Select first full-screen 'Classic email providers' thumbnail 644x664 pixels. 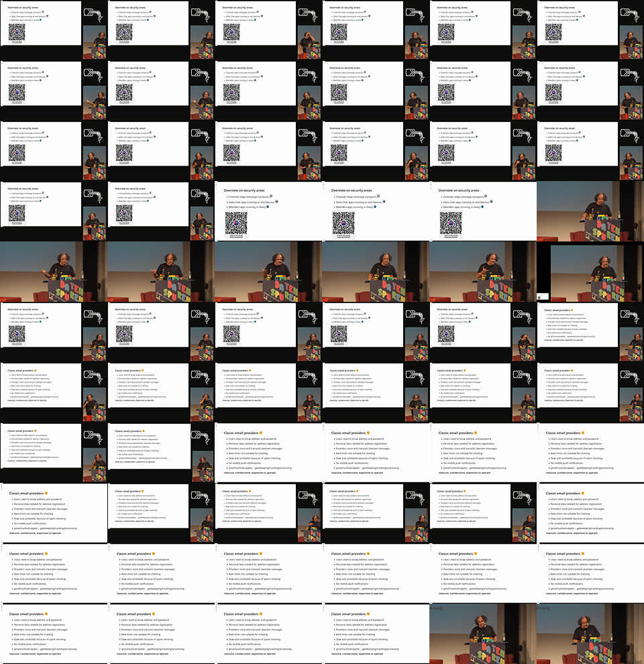[x=268, y=453]
